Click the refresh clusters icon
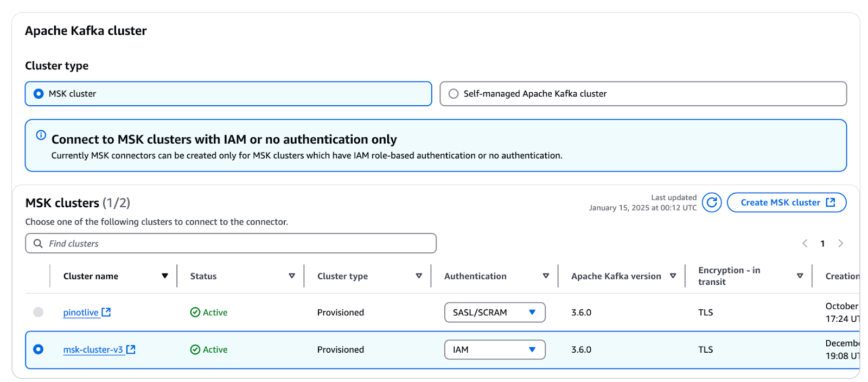The image size is (868, 382). tap(711, 202)
